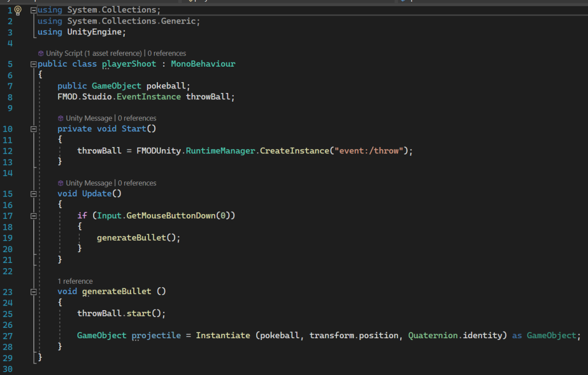Collapse the if GetMouseButtonDown block
The width and height of the screenshot is (588, 375).
pos(33,216)
